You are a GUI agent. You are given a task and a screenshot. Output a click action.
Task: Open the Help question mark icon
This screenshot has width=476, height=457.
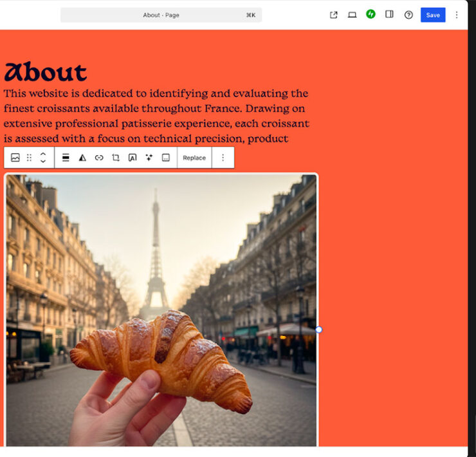pos(408,15)
